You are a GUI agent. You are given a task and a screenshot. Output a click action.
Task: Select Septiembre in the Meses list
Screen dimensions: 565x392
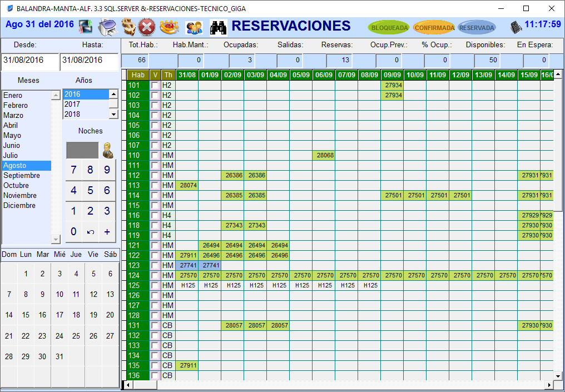pos(22,176)
